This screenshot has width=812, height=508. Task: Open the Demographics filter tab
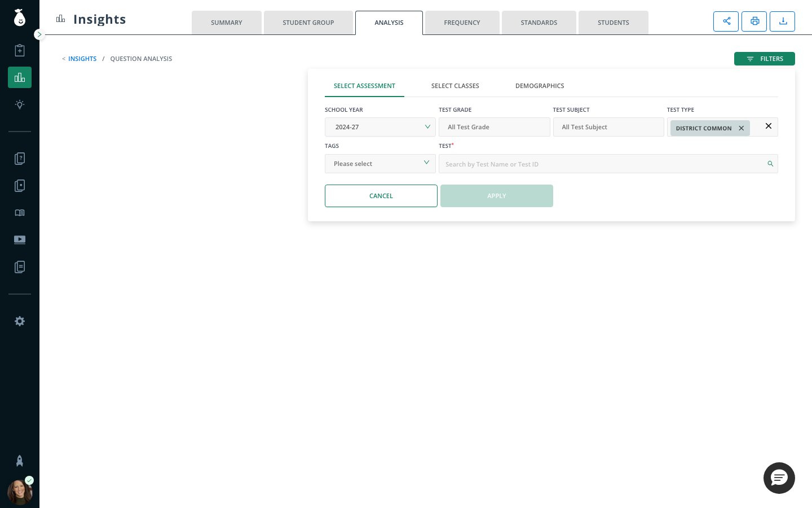(540, 86)
